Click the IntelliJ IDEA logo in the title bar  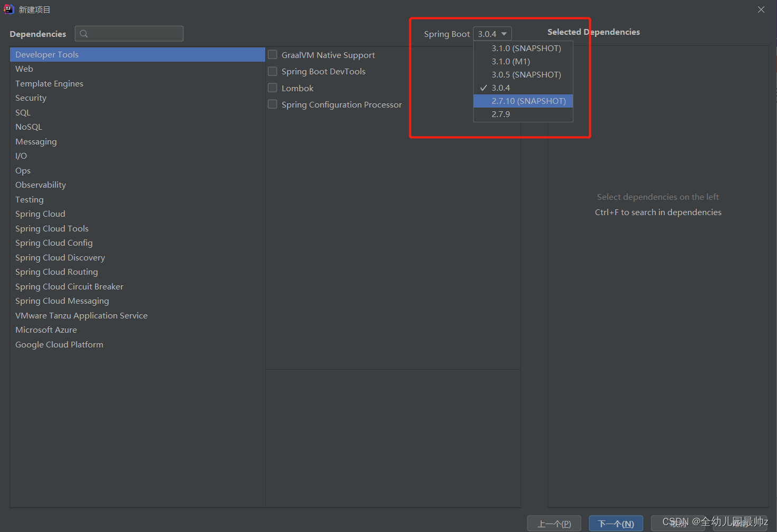[x=9, y=9]
